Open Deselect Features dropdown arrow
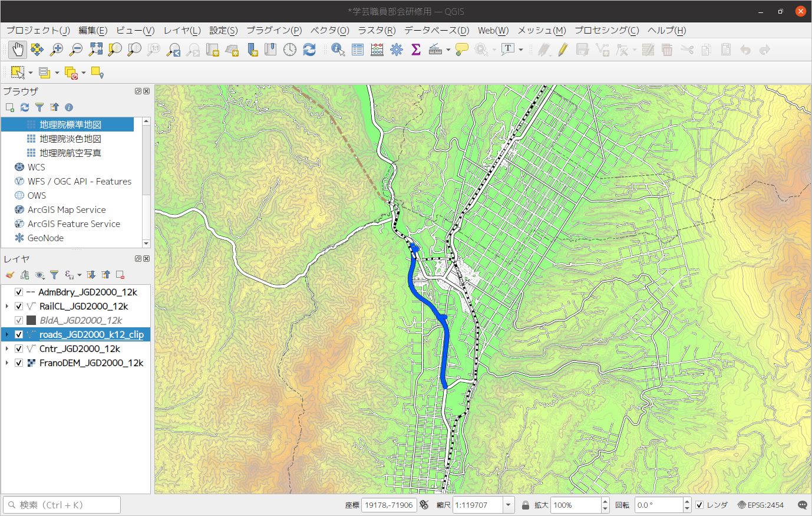Screen dimensions: 812x516 84,73
